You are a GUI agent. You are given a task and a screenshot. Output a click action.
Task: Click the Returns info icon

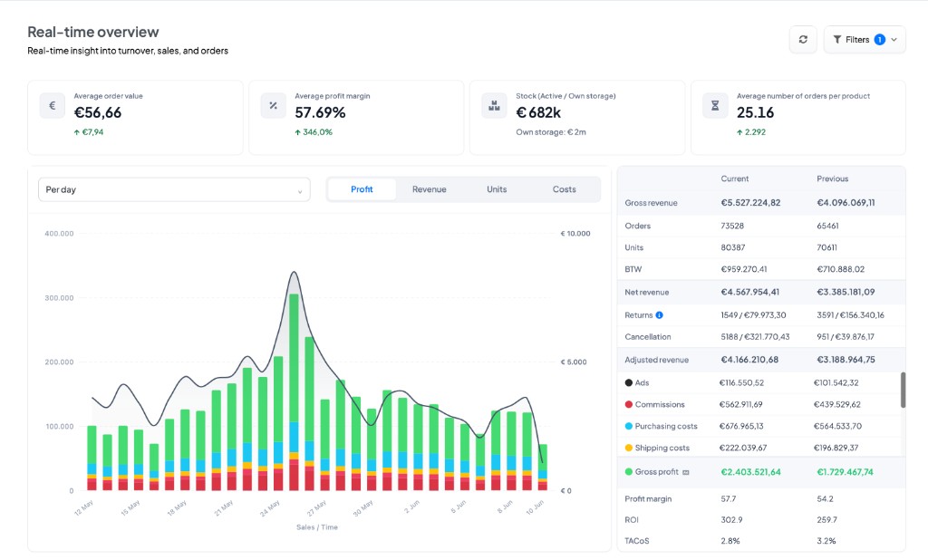click(660, 315)
